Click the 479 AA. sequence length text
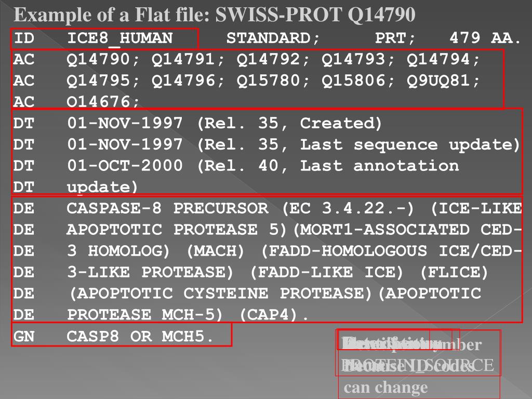 pos(485,38)
